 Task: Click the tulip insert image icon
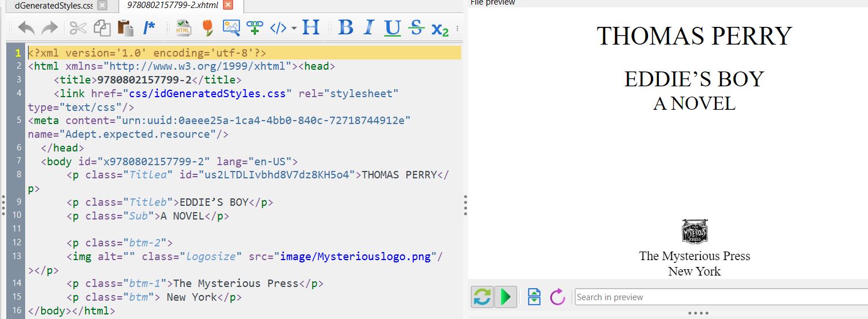207,27
